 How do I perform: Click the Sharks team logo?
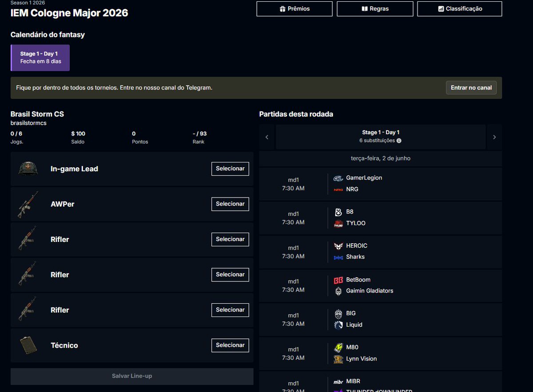[338, 257]
